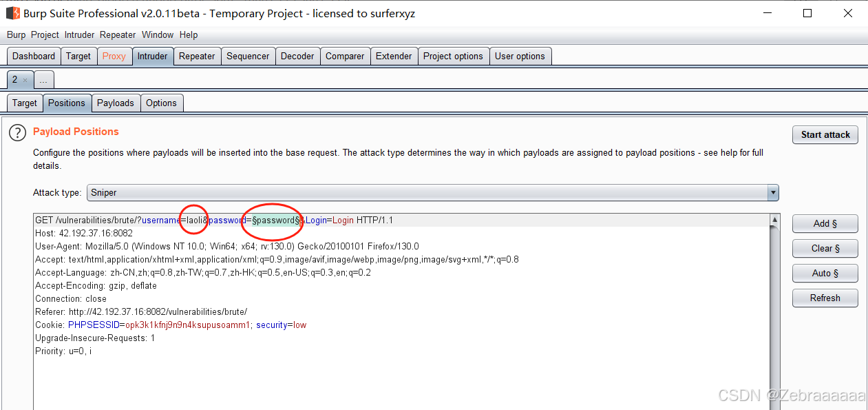Click the Auto § button

pos(825,273)
